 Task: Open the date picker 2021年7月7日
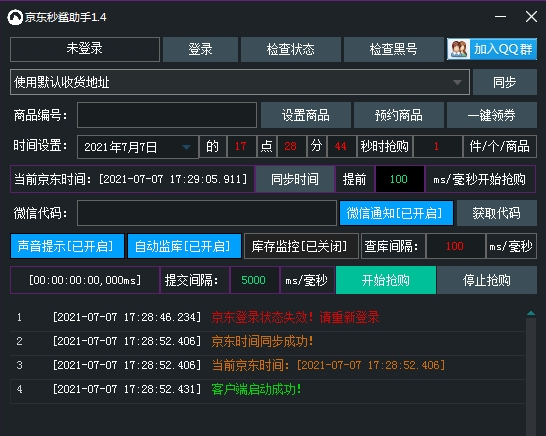pyautogui.click(x=138, y=147)
